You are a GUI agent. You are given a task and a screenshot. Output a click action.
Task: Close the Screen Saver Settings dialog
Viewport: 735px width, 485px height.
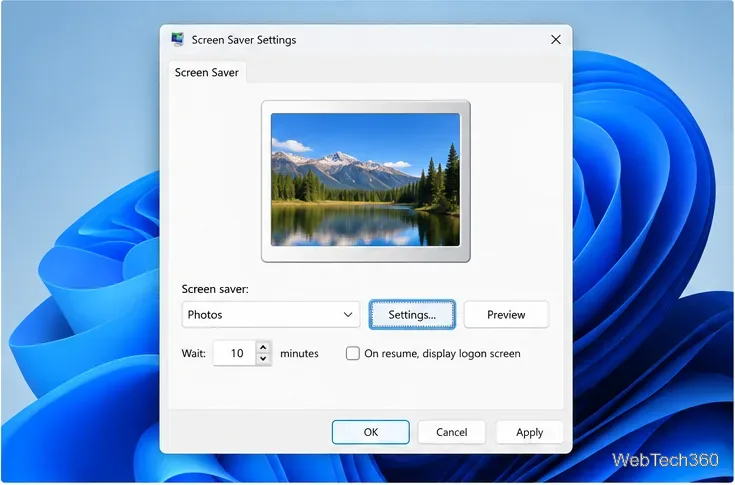(555, 39)
